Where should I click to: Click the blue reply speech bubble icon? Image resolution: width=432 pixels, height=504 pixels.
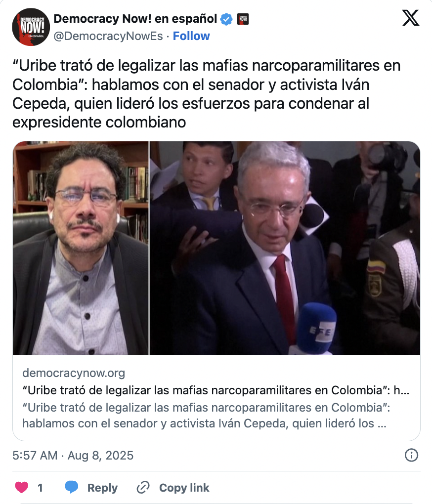coord(71,487)
